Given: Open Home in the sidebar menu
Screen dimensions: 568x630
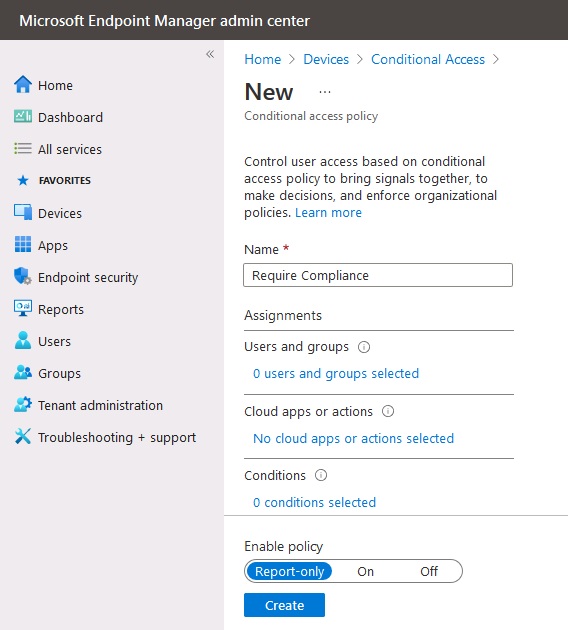Looking at the screenshot, I should pos(55,85).
